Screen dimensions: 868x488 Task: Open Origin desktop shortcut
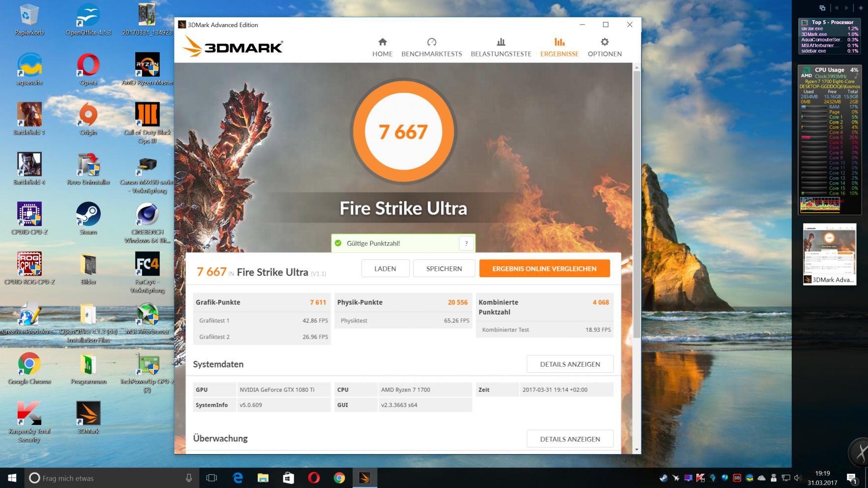89,119
